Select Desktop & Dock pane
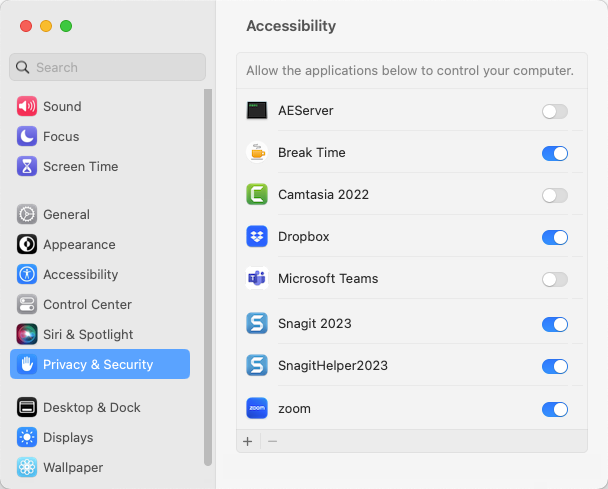Image resolution: width=608 pixels, height=489 pixels. pyautogui.click(x=100, y=407)
